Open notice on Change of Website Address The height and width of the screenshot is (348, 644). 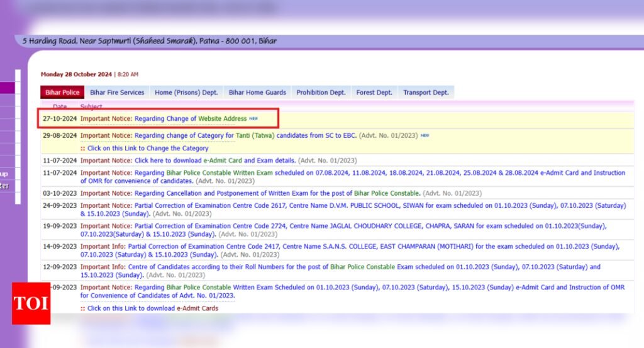coord(164,119)
